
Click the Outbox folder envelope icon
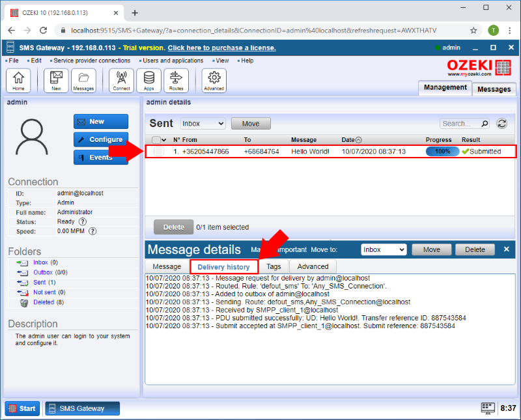coord(23,273)
